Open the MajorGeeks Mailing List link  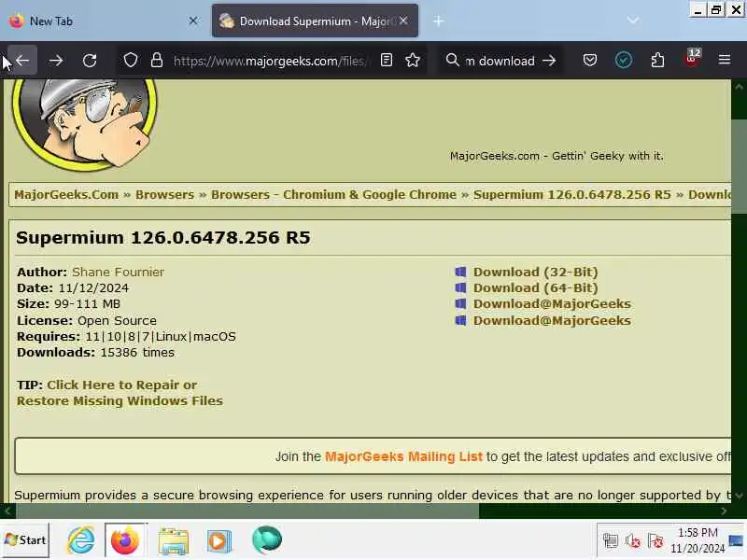(x=403, y=456)
